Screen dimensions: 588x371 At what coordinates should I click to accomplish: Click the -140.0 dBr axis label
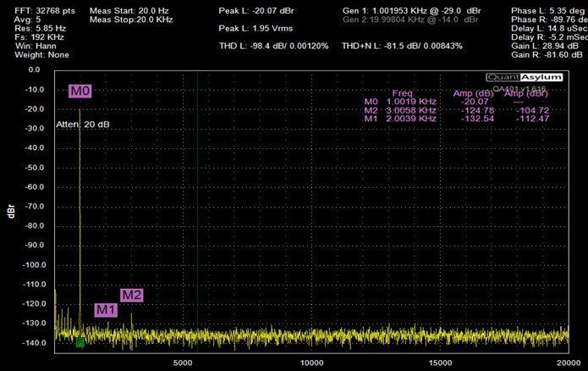35,343
